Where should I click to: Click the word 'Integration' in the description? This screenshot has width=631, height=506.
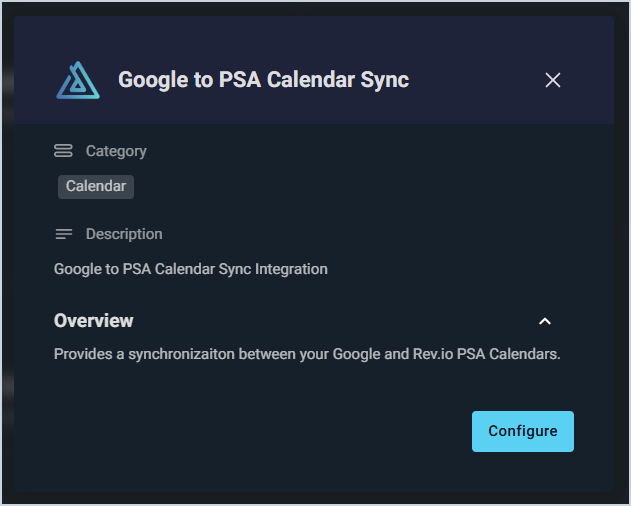coord(292,269)
